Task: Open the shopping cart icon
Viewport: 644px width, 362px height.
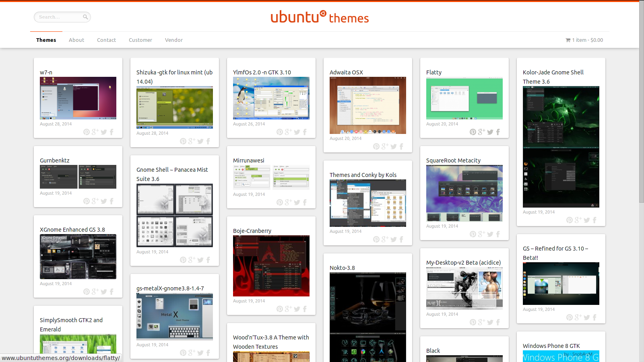Action: pos(568,40)
